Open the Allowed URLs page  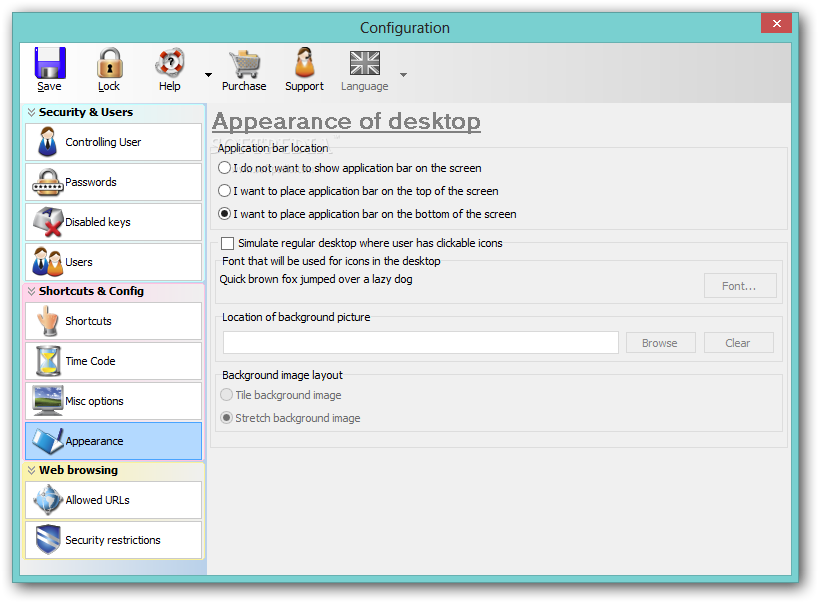113,500
